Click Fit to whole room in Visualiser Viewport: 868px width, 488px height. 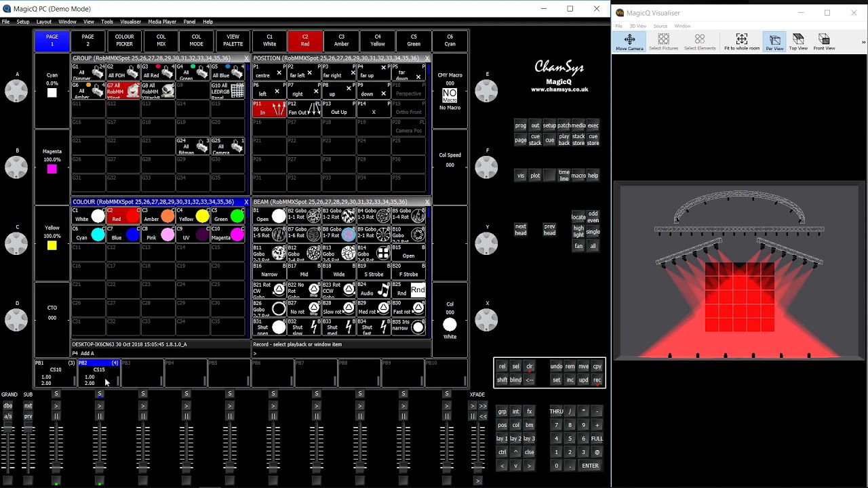[x=742, y=42]
